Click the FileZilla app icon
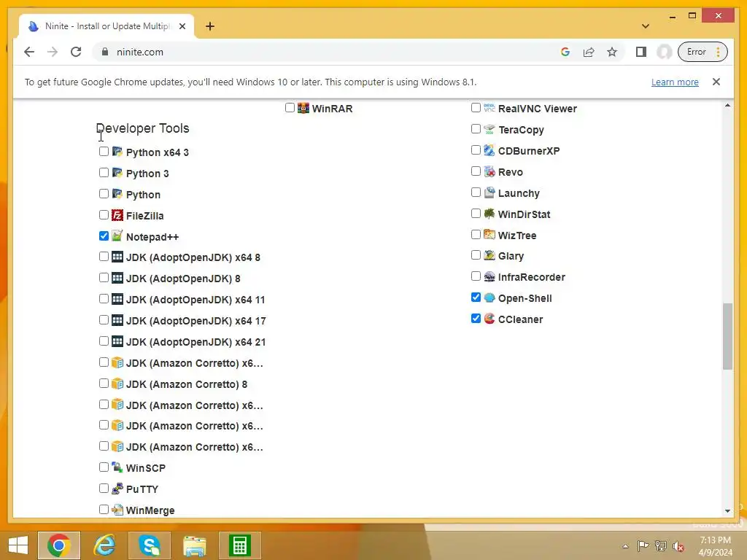 click(x=117, y=215)
